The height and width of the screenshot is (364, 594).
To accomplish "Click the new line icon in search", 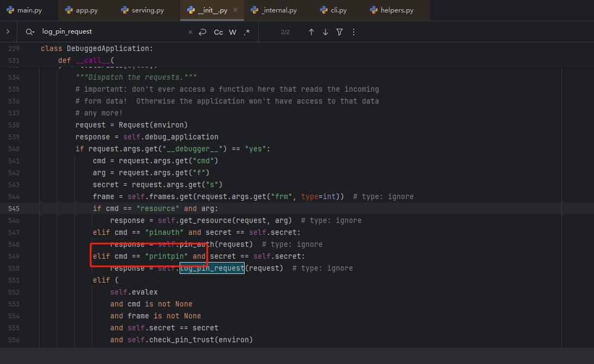I will [x=202, y=32].
